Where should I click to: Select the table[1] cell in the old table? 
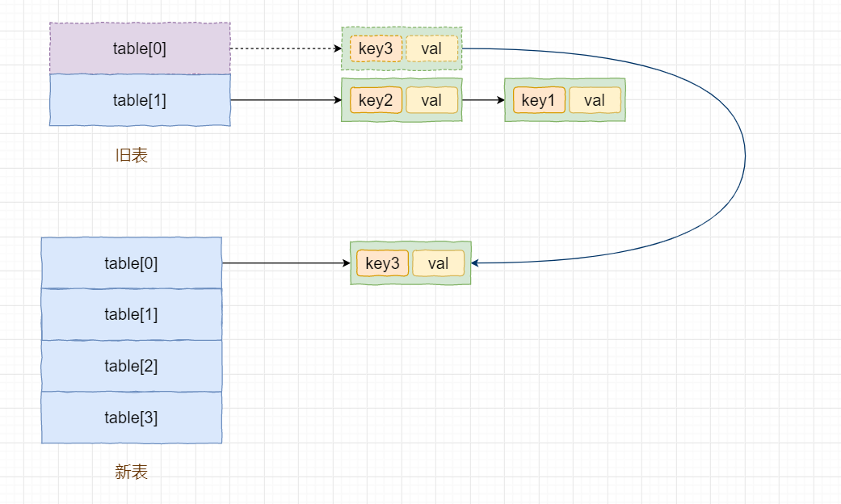coord(140,100)
